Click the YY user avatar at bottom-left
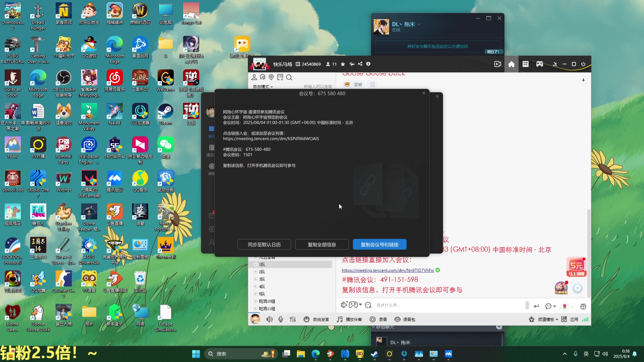 pyautogui.click(x=255, y=319)
